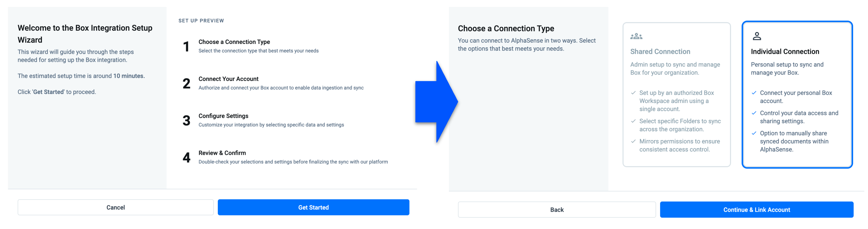Screen dimensions: 868x229
Task: Click checkmark beside 'Mirrors permissions to ensure'
Action: pos(633,141)
